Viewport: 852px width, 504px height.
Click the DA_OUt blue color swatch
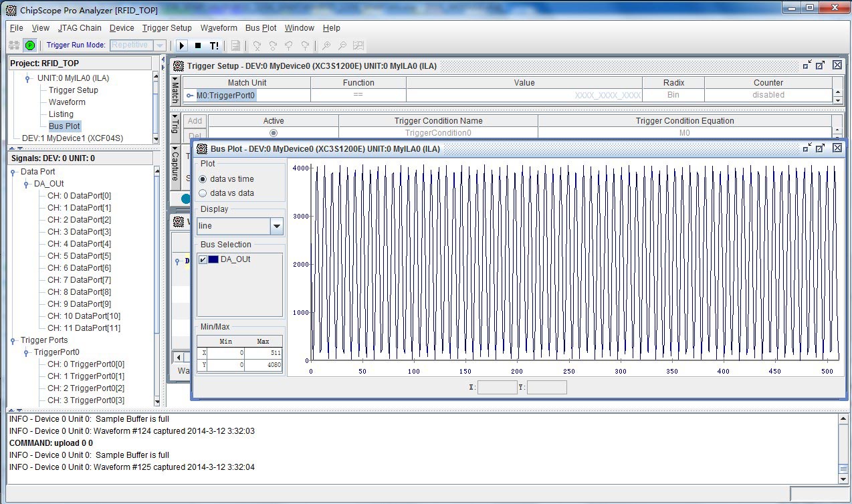[x=213, y=259]
